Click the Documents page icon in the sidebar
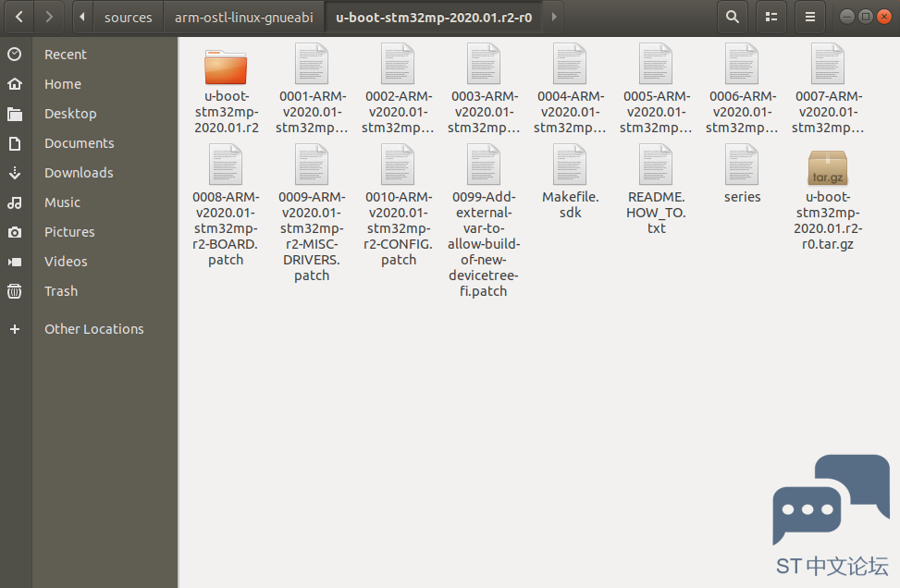900x588 pixels. 15,143
